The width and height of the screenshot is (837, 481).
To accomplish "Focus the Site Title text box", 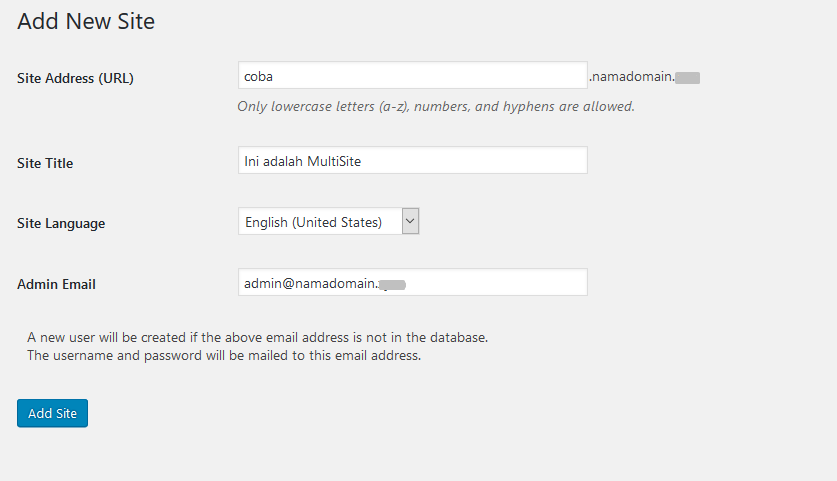I will click(412, 160).
